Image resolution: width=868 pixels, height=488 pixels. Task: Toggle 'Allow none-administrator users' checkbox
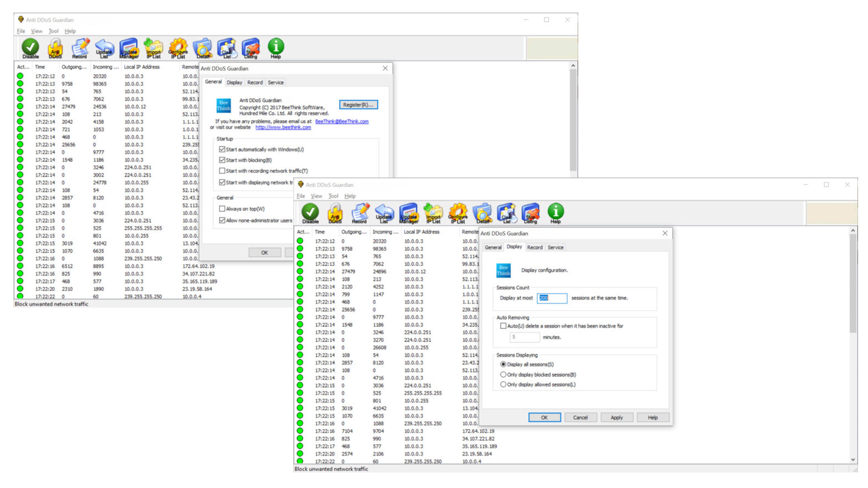(x=222, y=221)
